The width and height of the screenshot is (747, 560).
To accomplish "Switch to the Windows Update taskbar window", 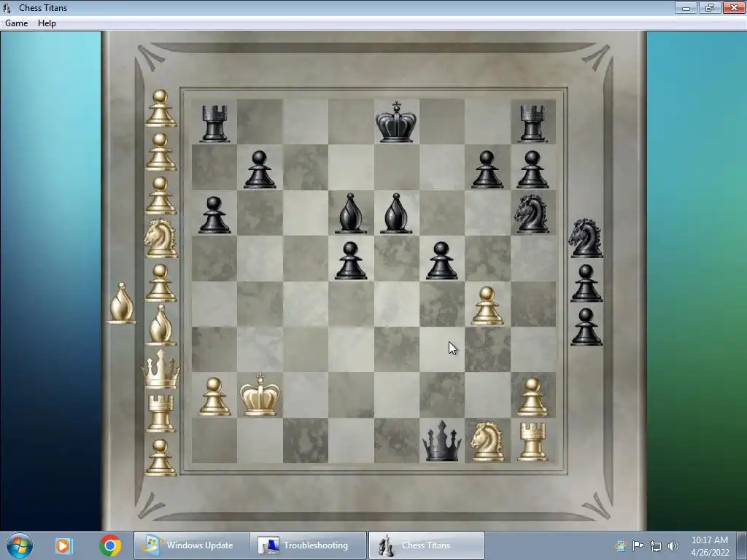I will point(191,545).
